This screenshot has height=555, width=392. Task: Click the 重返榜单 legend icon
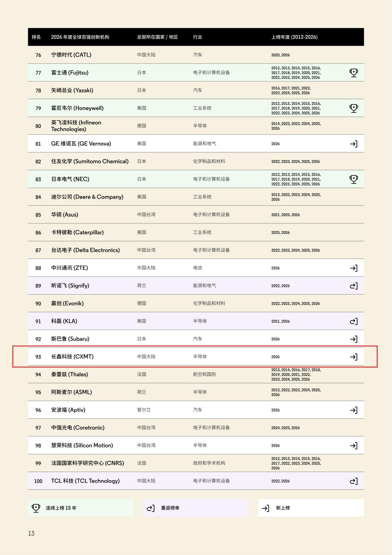pos(151,508)
